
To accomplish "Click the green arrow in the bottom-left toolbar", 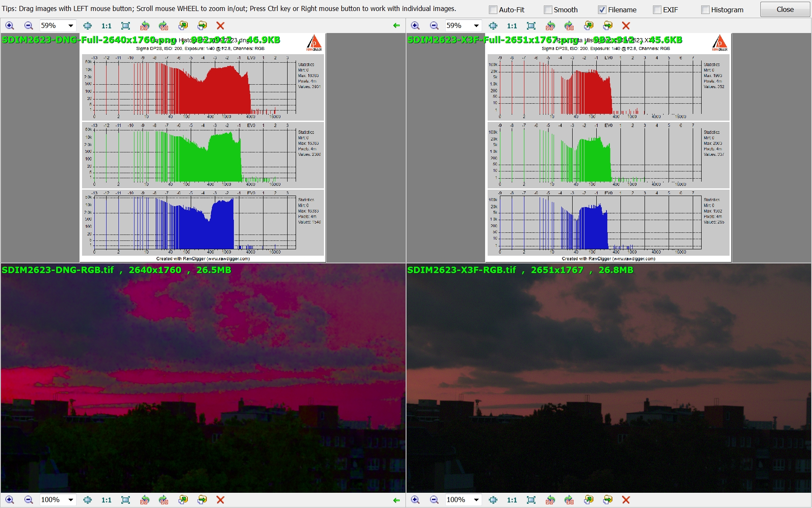I will [396, 500].
